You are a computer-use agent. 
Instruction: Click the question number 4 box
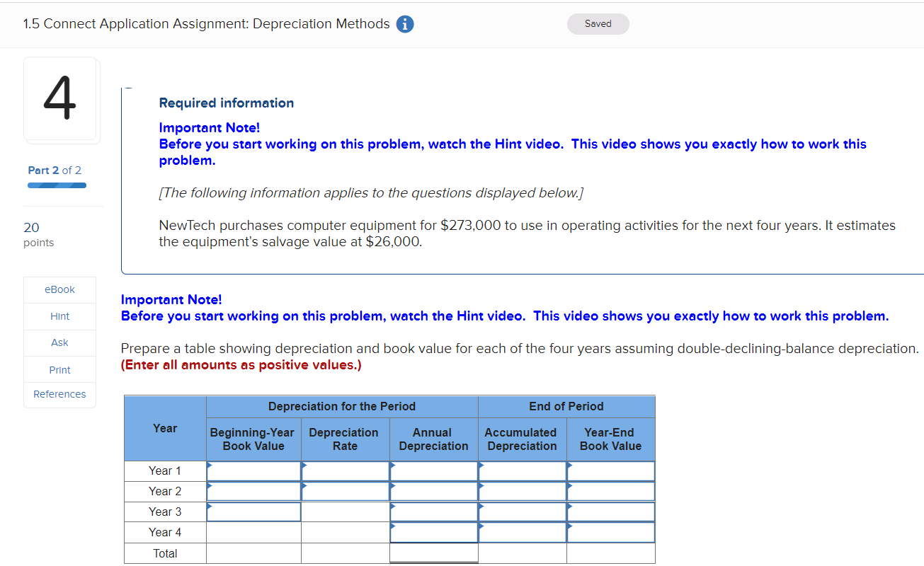(60, 99)
